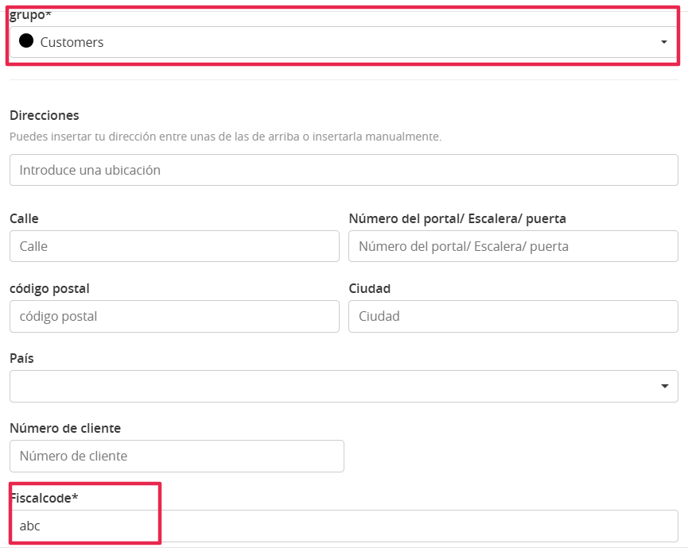Viewport: 688px width, 555px height.
Task: Select the Número del portal/ Escalera/ puerta field
Action: (x=513, y=246)
